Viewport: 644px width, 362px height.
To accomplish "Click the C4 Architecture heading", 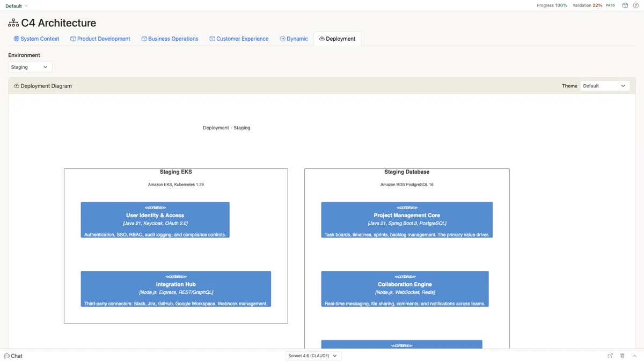I will point(58,23).
